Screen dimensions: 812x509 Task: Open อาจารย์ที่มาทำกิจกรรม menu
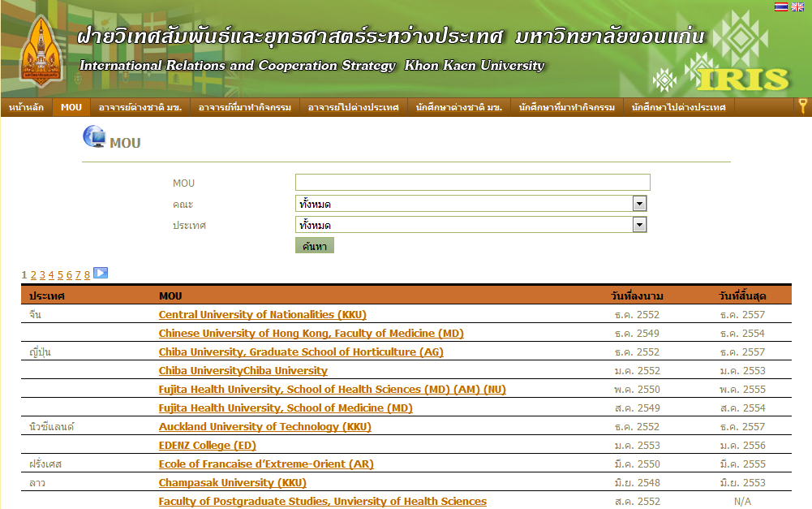[x=245, y=107]
